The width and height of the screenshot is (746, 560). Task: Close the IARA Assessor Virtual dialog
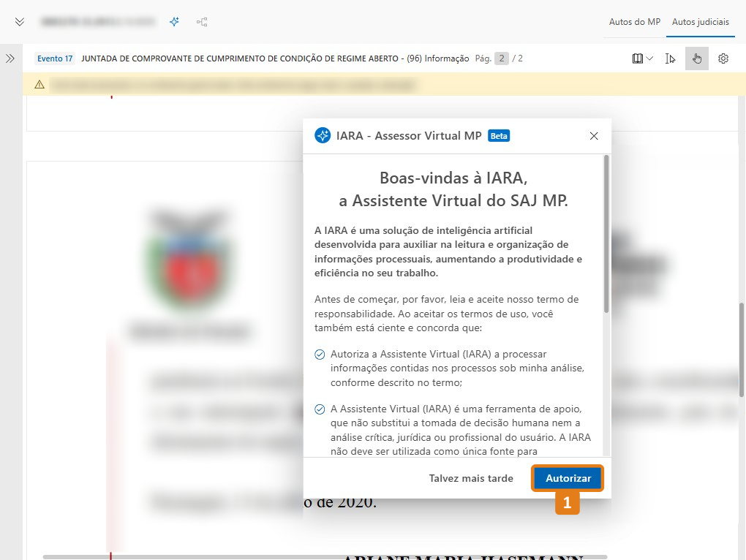pos(594,136)
